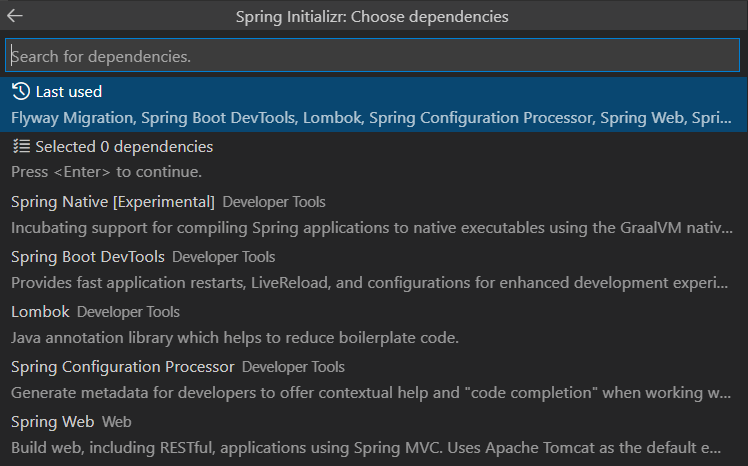This screenshot has height=466, width=748.
Task: Click the back arrow in the title bar
Action: 15,16
